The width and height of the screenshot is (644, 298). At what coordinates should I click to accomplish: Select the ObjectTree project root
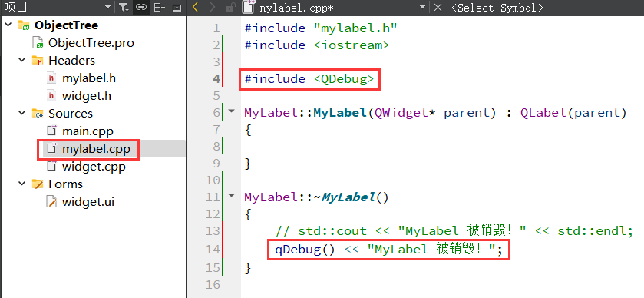[x=66, y=25]
